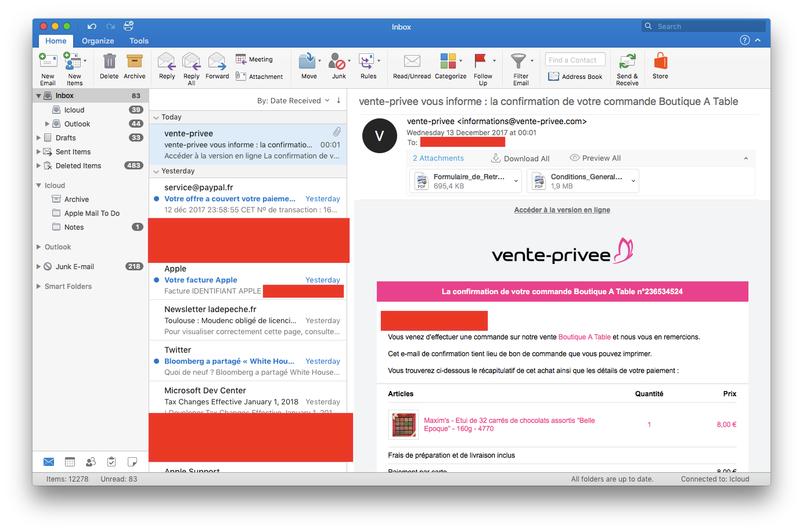Open the Address Book
The image size is (803, 532).
point(575,77)
